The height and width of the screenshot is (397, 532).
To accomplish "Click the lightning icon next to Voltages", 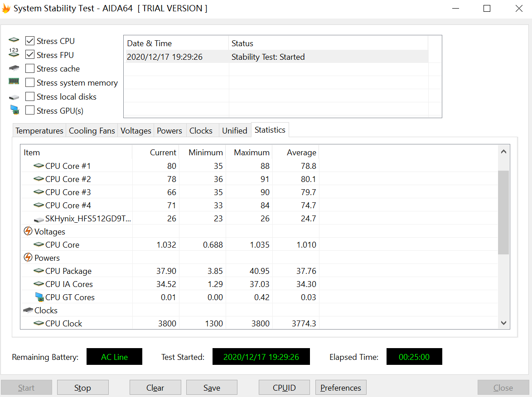I will pyautogui.click(x=28, y=231).
